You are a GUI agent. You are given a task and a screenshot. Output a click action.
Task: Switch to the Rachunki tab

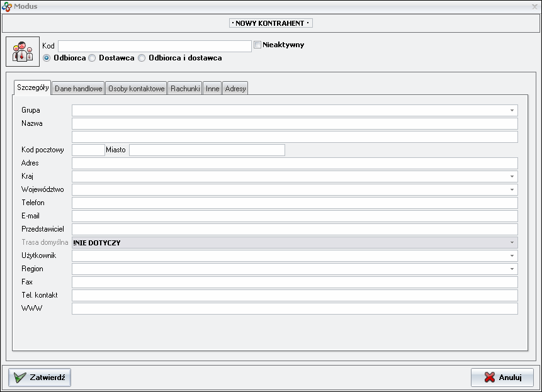click(184, 89)
